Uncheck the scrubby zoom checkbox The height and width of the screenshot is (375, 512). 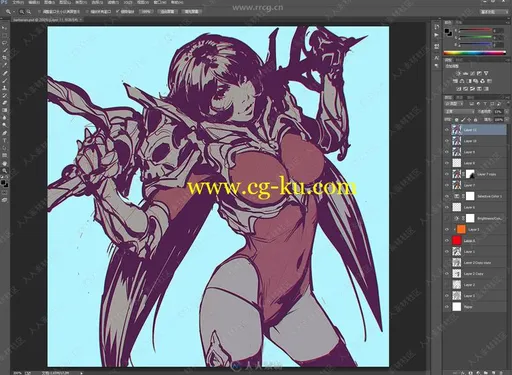pyautogui.click(x=118, y=12)
